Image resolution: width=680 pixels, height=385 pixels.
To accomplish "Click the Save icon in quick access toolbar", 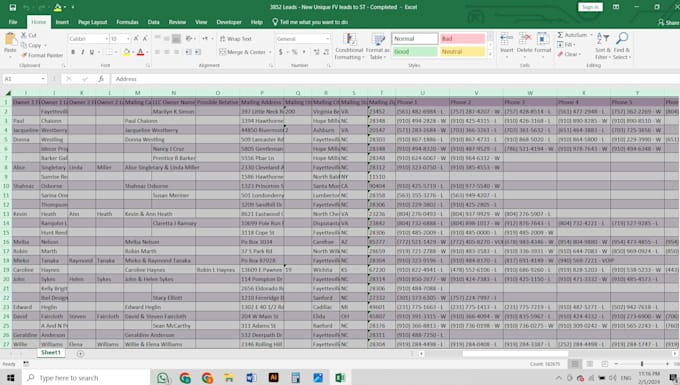I will [x=13, y=7].
